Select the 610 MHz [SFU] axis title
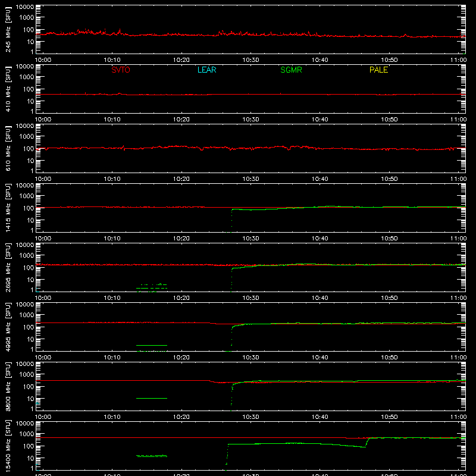Image resolution: width=476 pixels, height=476 pixels. click(8, 148)
